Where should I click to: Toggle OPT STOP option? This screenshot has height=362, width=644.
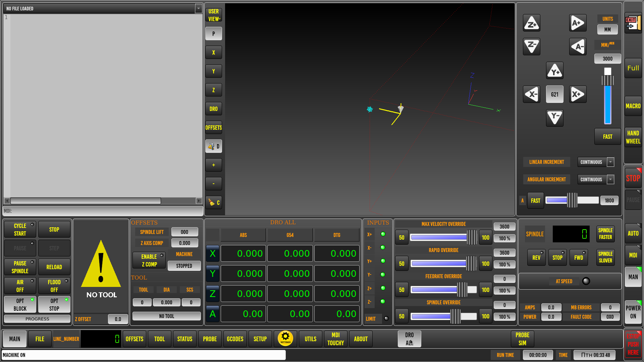[x=54, y=304]
